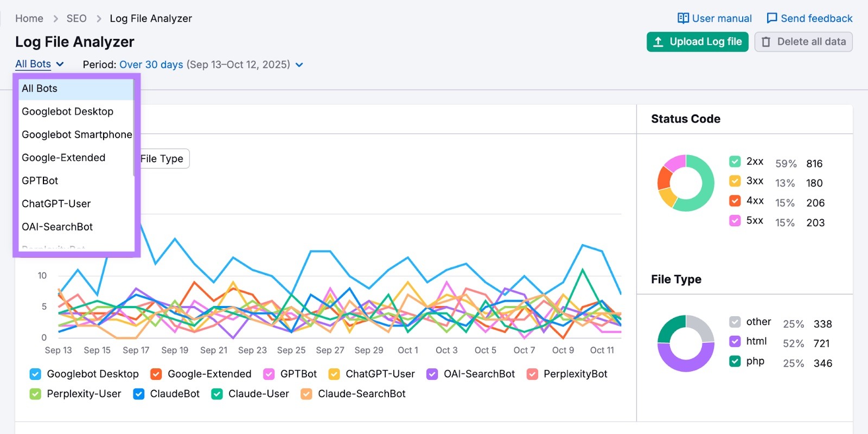Select Googlebot Desktop in the dropdown list
This screenshot has height=434, width=868.
pyautogui.click(x=76, y=111)
